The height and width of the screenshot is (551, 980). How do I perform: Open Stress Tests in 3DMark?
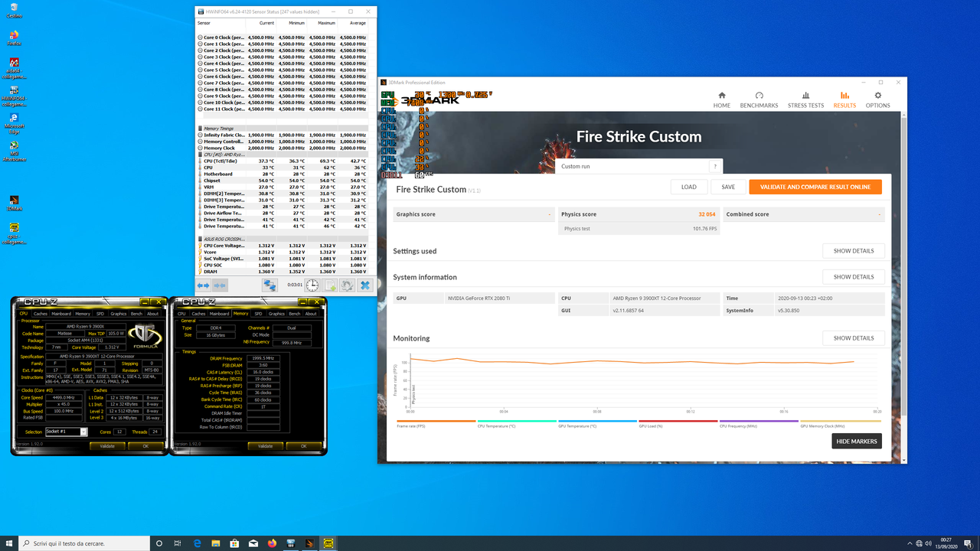pyautogui.click(x=805, y=100)
